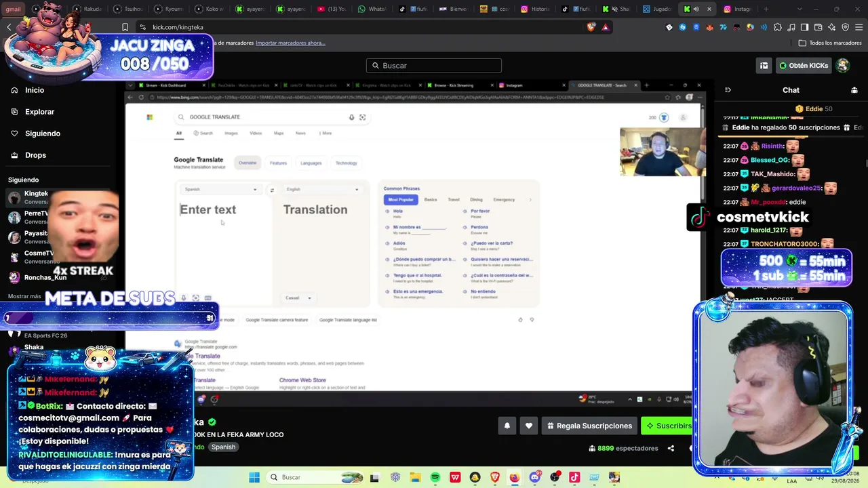
Task: Open Brave Rewards triangle icon
Action: tap(606, 27)
